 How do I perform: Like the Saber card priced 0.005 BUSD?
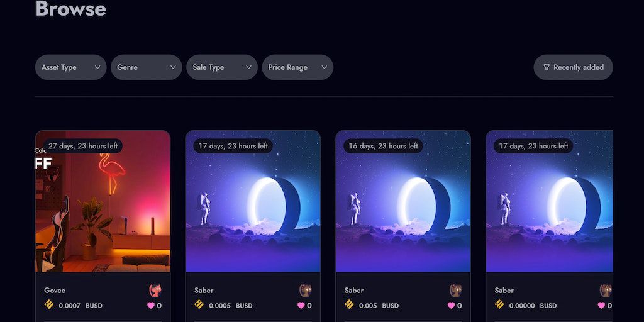(451, 305)
